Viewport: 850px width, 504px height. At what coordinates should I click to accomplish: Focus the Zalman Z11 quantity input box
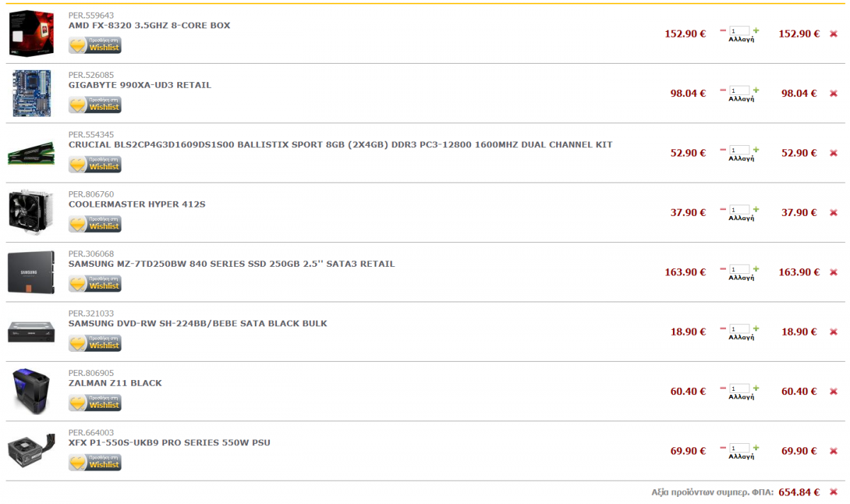click(739, 389)
